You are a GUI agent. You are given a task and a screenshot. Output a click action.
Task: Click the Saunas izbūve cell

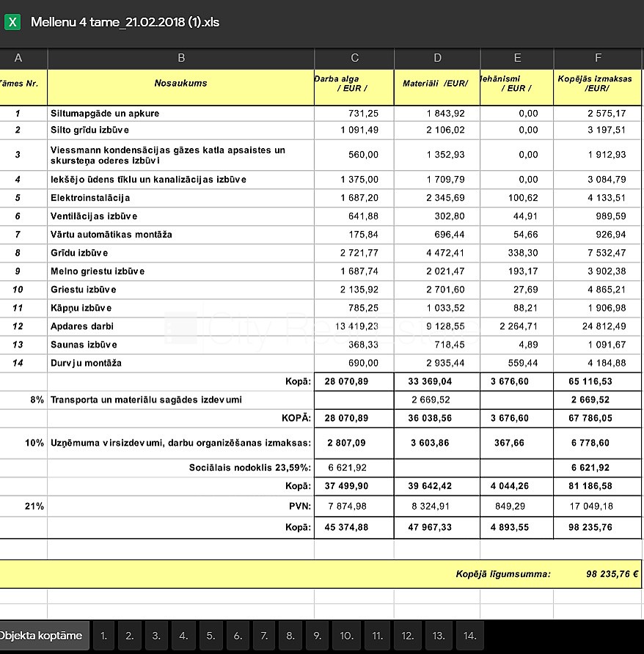83,345
